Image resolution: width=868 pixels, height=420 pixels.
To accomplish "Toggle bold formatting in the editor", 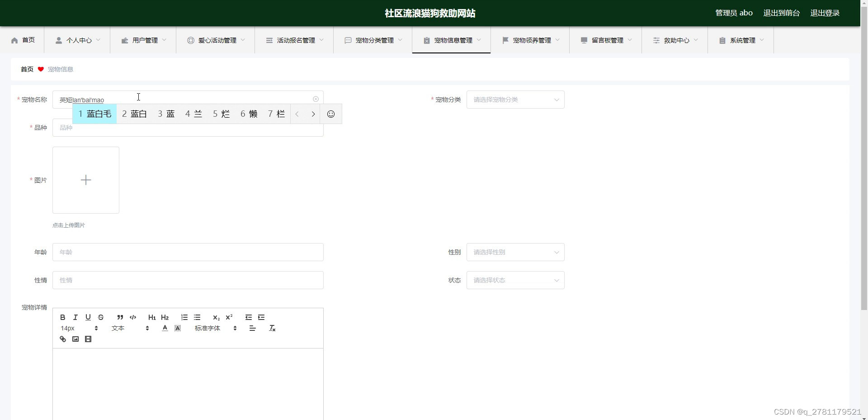I will pos(63,317).
